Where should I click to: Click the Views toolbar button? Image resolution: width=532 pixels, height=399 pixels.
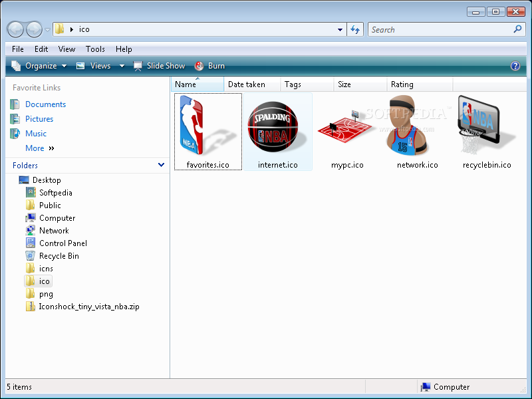tap(94, 66)
